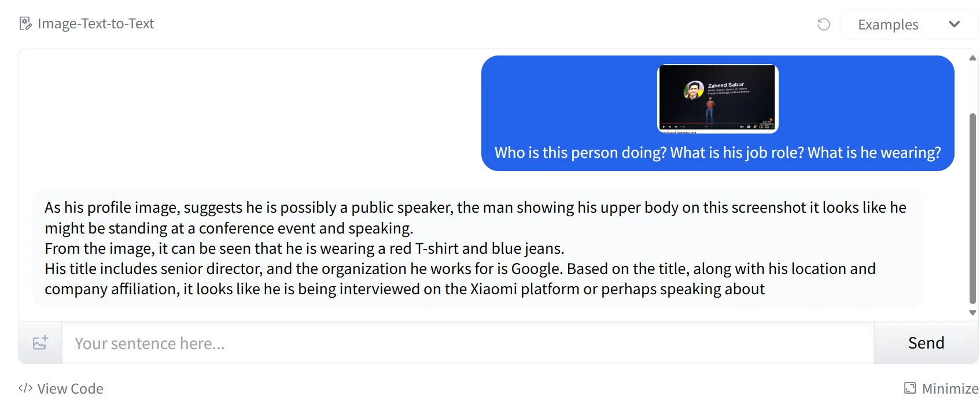Open the View Code link
The height and width of the screenshot is (415, 980).
[x=70, y=388]
